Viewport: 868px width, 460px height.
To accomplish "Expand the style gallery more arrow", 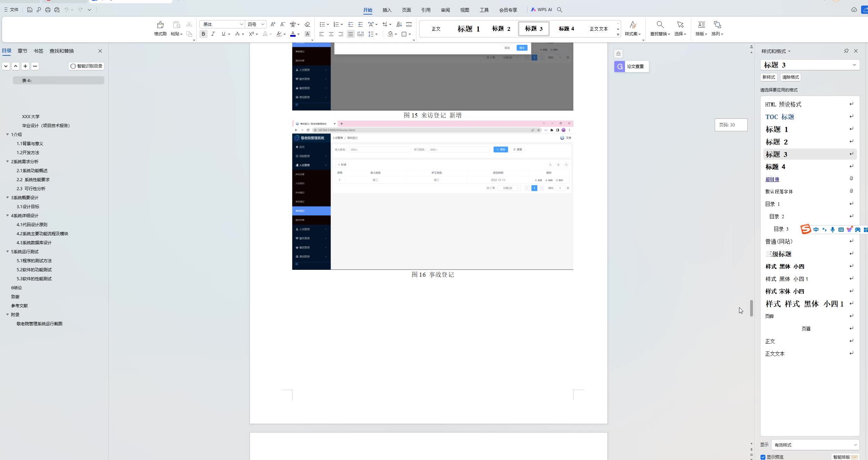I will pyautogui.click(x=618, y=34).
